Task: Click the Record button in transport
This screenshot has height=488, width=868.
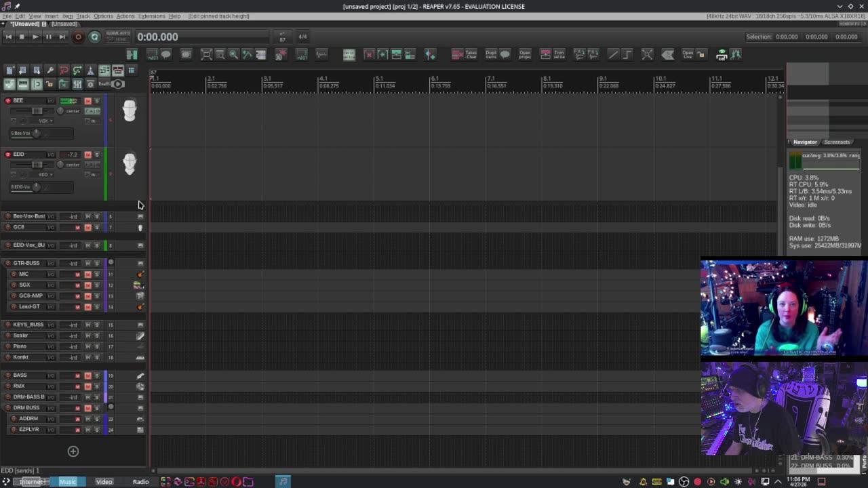Action: [x=78, y=37]
